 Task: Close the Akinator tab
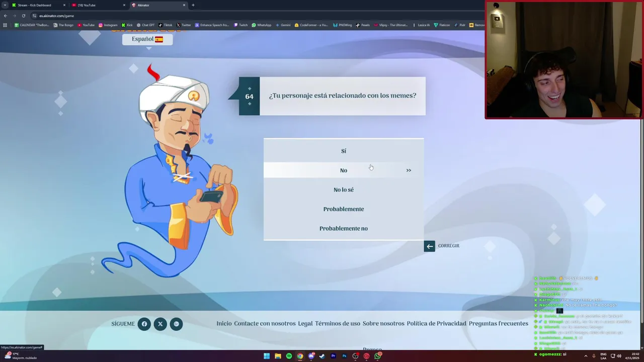coord(184,5)
